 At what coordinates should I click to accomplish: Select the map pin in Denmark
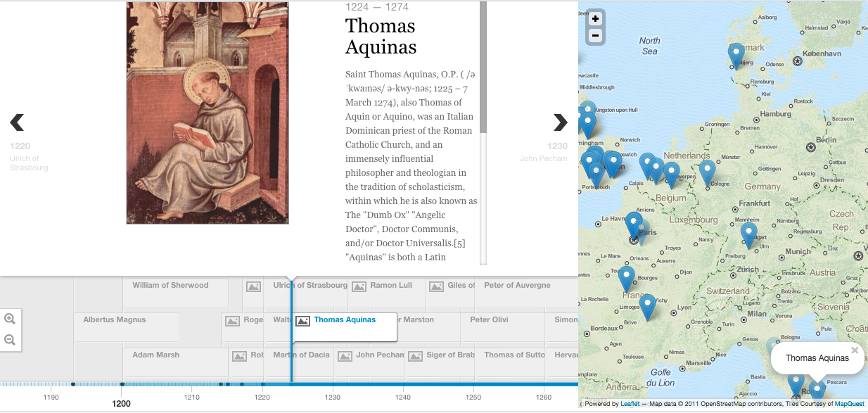tap(736, 55)
